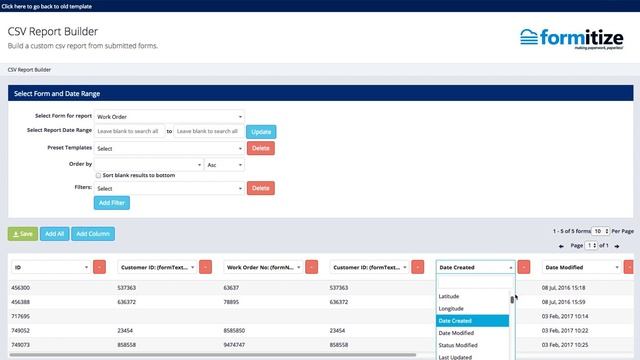Click the date cell 03 Feb, 2017 10:22
Image resolution: width=640 pixels, height=360 pixels.
click(x=565, y=331)
